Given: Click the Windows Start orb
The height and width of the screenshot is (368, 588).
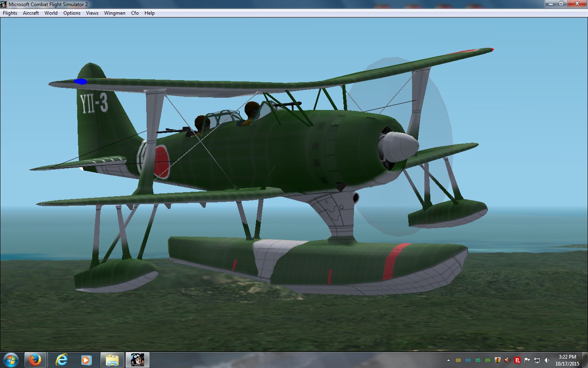Looking at the screenshot, I should (x=11, y=360).
